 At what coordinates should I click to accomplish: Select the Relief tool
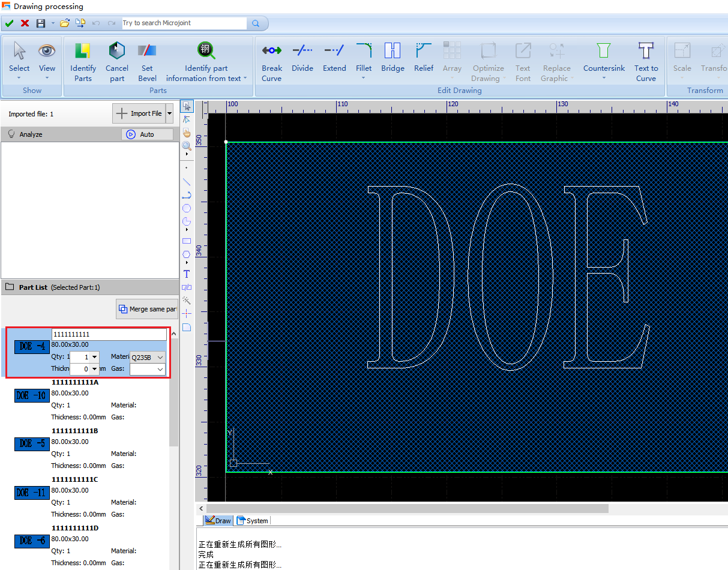424,58
